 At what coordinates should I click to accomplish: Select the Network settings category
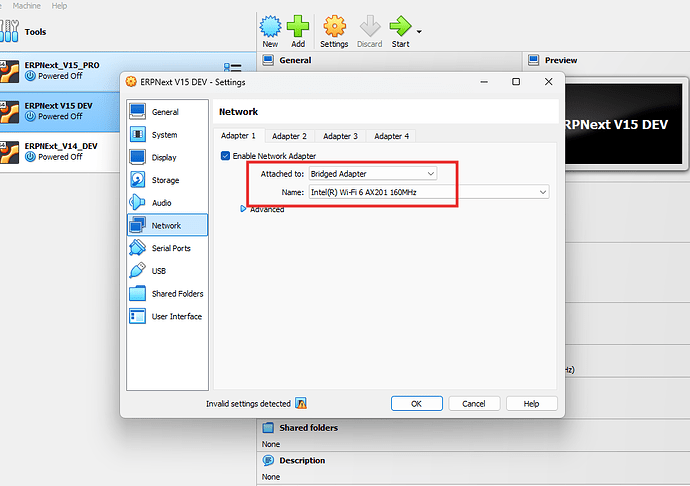(x=167, y=225)
